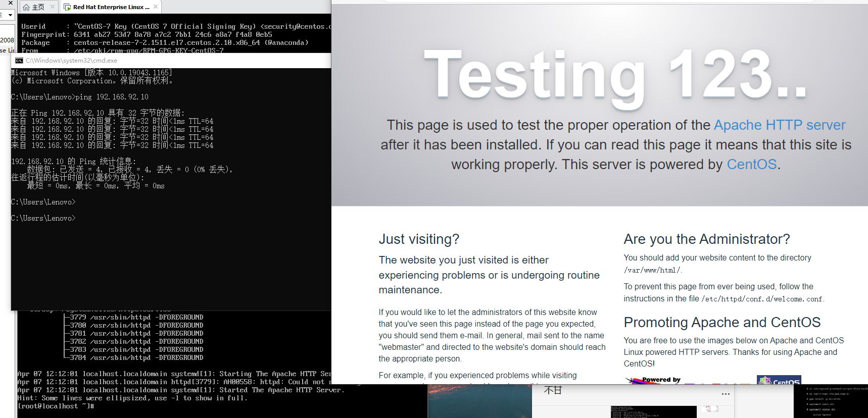
Task: Click the sunset landscape image at the bottom
Action: pyautogui.click(x=479, y=401)
